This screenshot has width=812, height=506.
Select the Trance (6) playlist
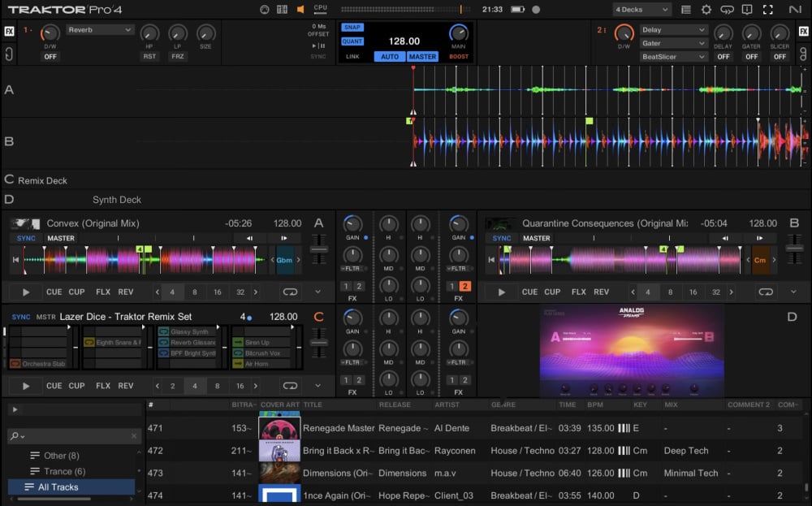pyautogui.click(x=63, y=472)
